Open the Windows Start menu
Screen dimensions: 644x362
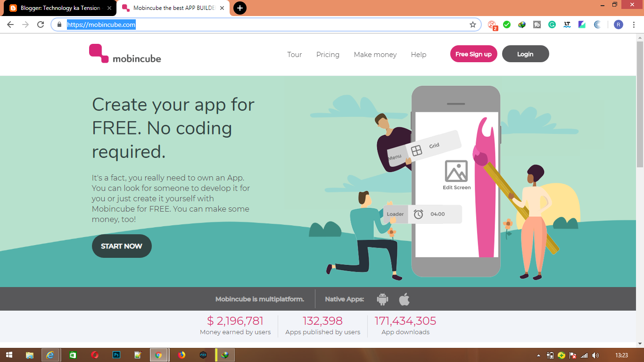click(9, 355)
